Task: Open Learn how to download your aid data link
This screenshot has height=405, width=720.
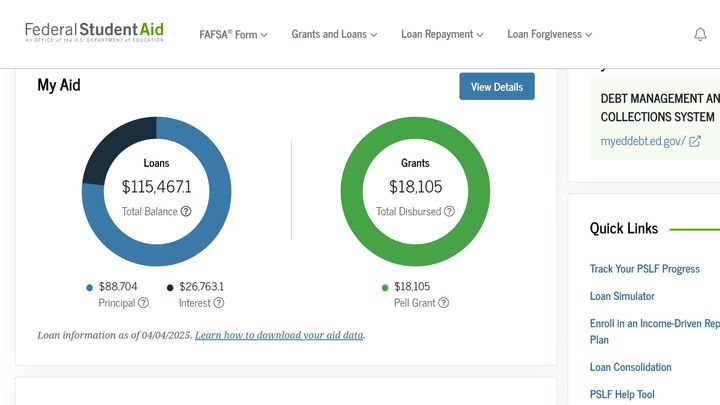Action: [x=279, y=335]
